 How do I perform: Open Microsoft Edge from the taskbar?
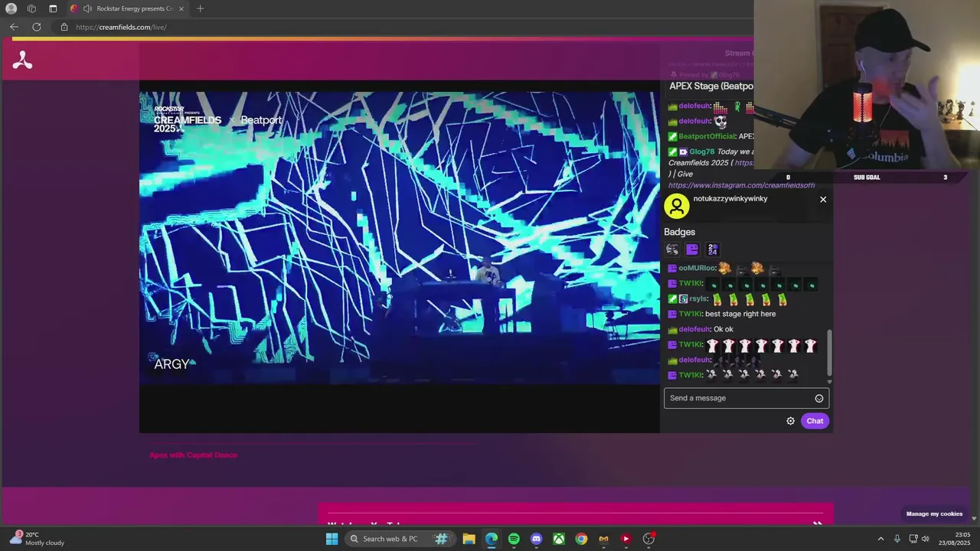492,539
